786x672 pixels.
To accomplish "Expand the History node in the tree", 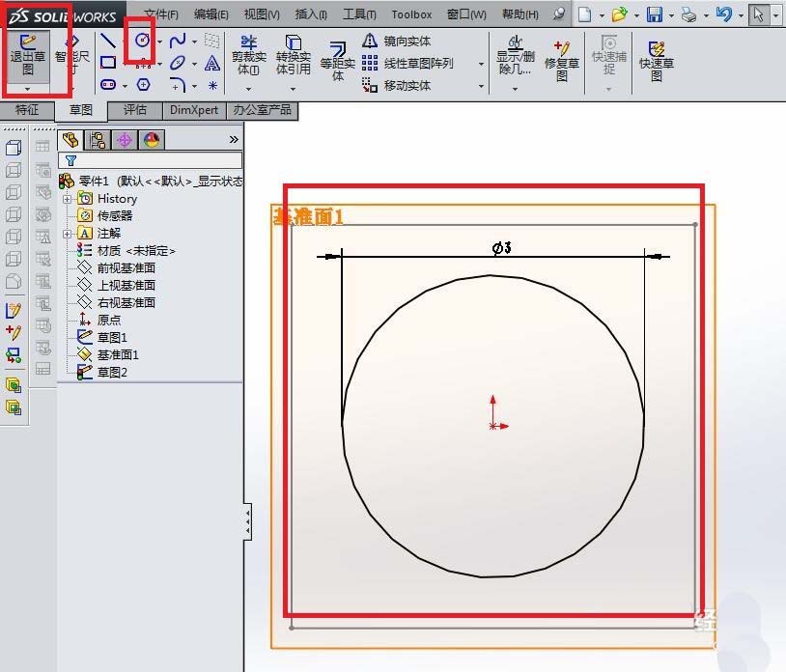I will pyautogui.click(x=67, y=199).
